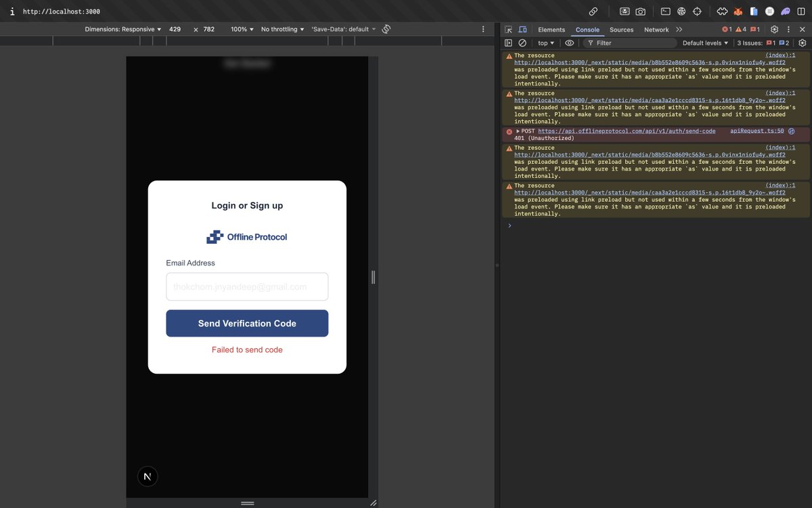812x508 pixels.
Task: Expand more DevTools tabs with double chevron
Action: click(679, 30)
